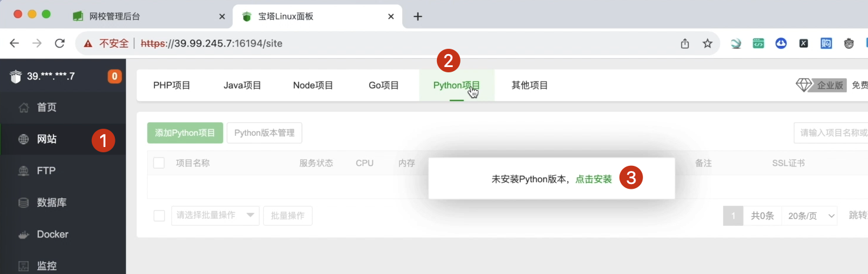868x274 pixels.
Task: Click 点击安装 link to install Python
Action: (594, 179)
